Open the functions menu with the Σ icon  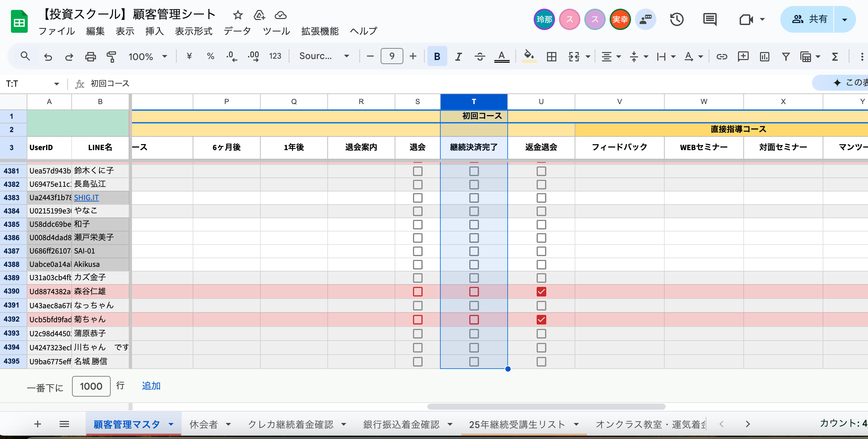click(835, 56)
